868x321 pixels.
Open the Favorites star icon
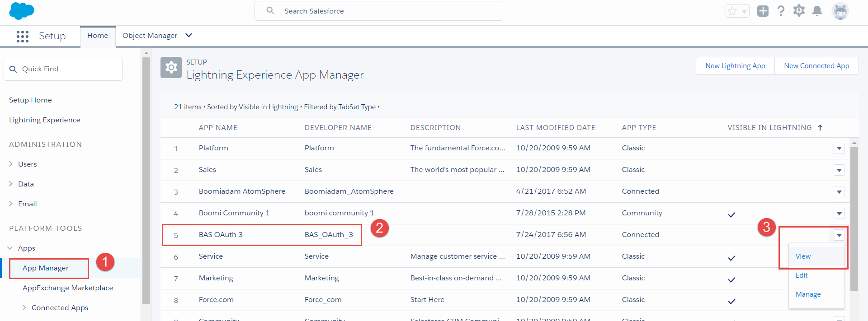point(732,11)
